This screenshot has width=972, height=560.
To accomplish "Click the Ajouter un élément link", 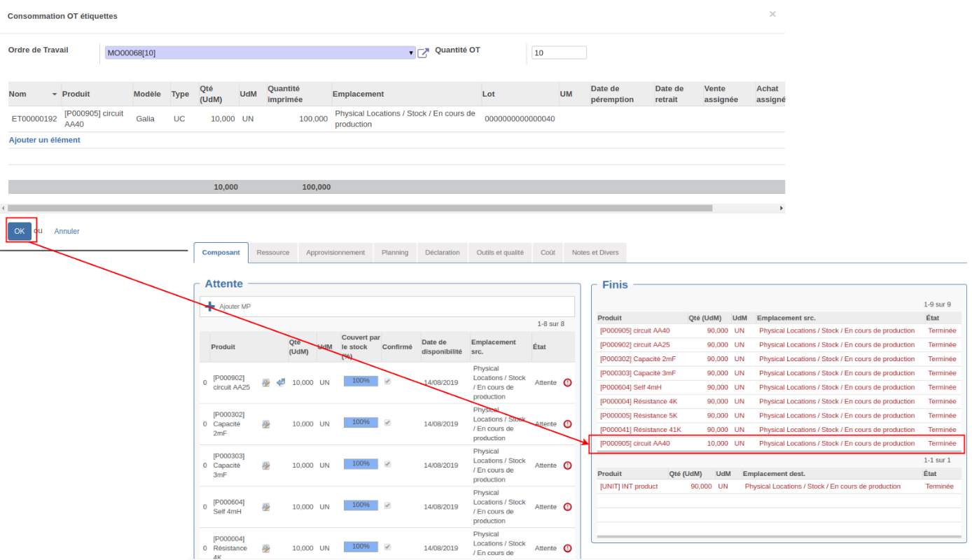I will pyautogui.click(x=45, y=140).
